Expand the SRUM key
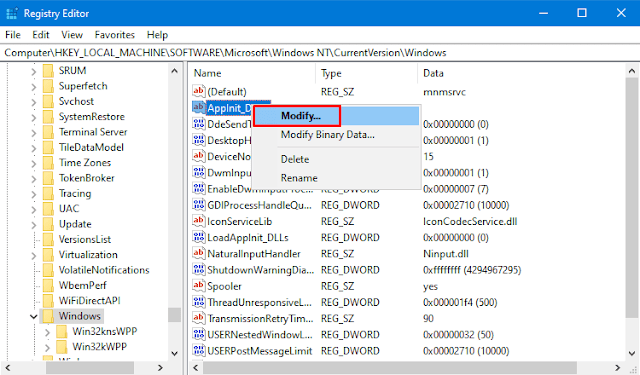The image size is (640, 375). pos(33,72)
